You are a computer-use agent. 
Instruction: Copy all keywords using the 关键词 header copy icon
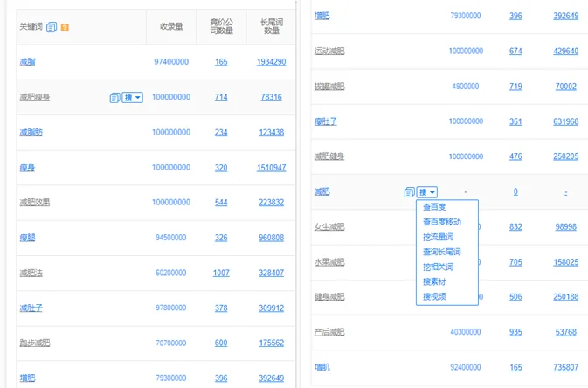(x=52, y=27)
